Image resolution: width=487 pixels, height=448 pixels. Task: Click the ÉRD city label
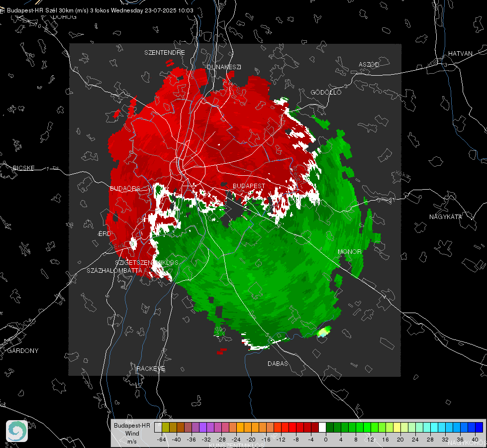pos(104,234)
